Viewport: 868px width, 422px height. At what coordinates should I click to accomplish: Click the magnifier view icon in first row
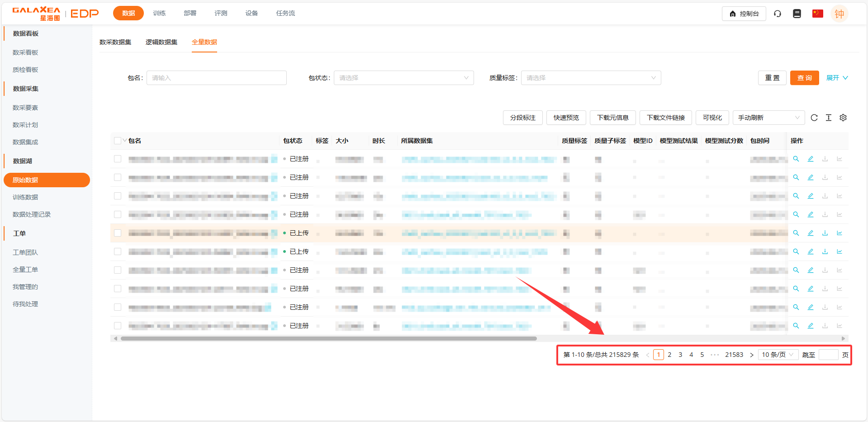796,159
